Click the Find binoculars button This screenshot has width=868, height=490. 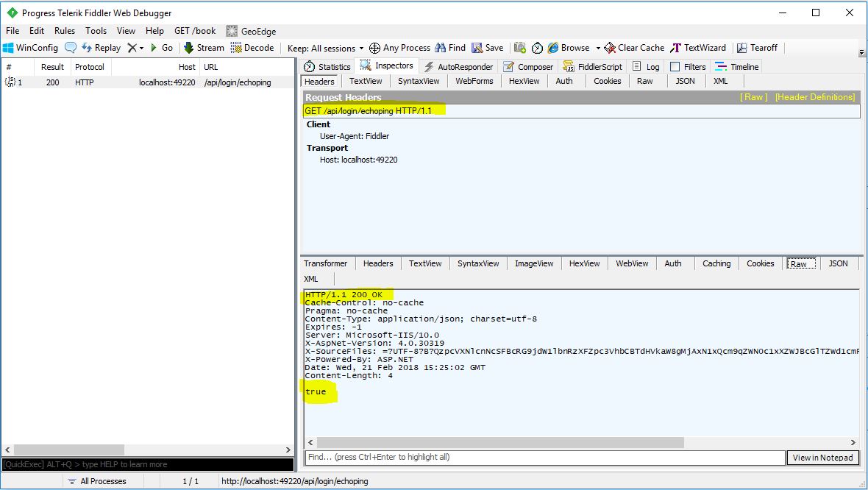click(x=450, y=48)
